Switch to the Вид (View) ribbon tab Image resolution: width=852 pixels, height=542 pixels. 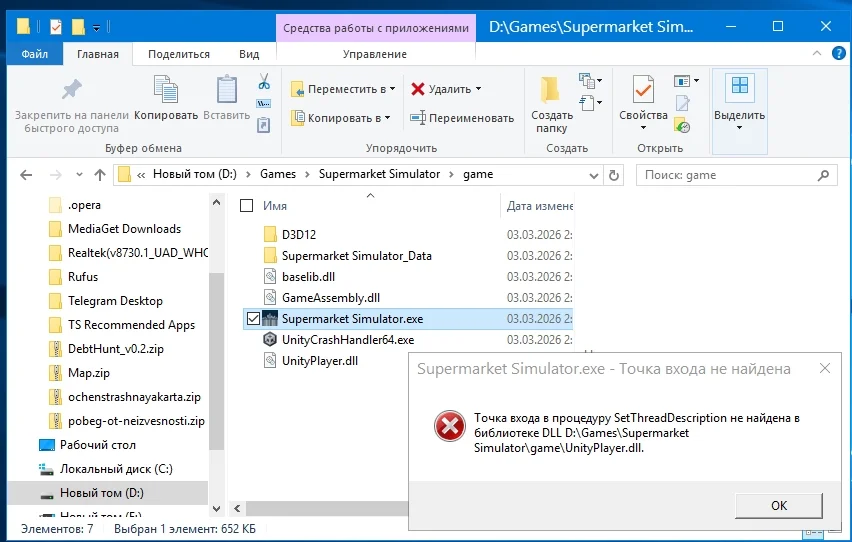click(x=249, y=54)
